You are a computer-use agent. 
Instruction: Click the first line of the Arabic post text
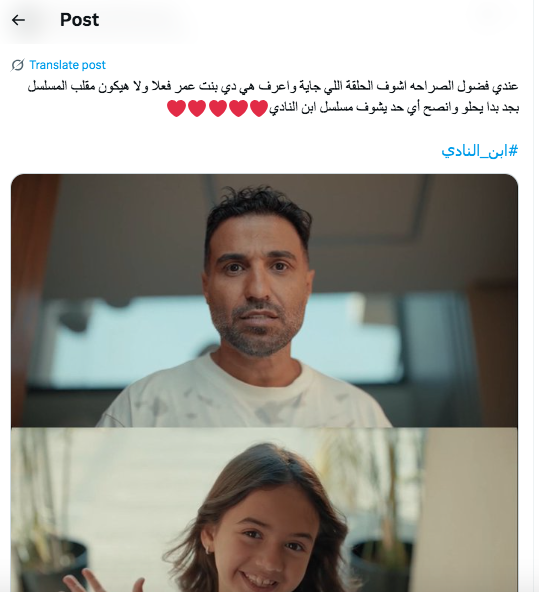[273, 86]
